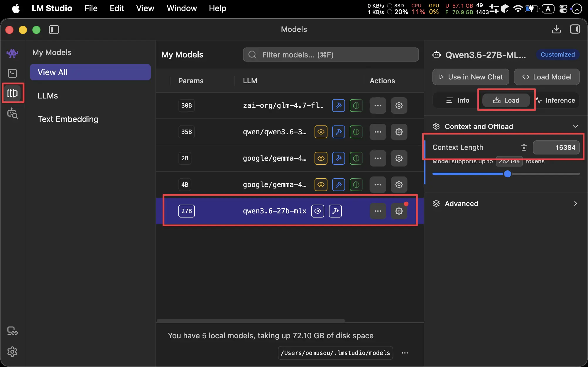Open settings gear for the 2B gemma model
The height and width of the screenshot is (367, 588).
(399, 158)
